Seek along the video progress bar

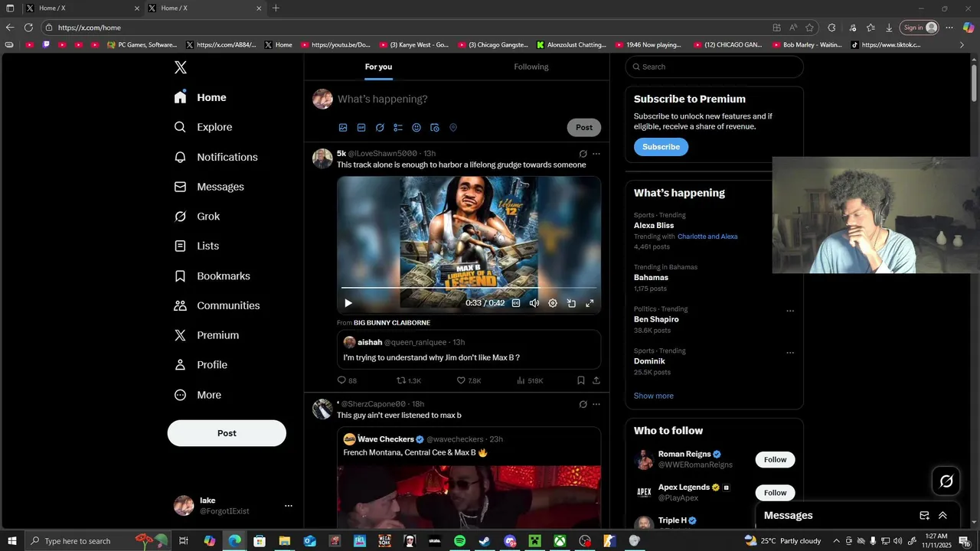(x=469, y=289)
